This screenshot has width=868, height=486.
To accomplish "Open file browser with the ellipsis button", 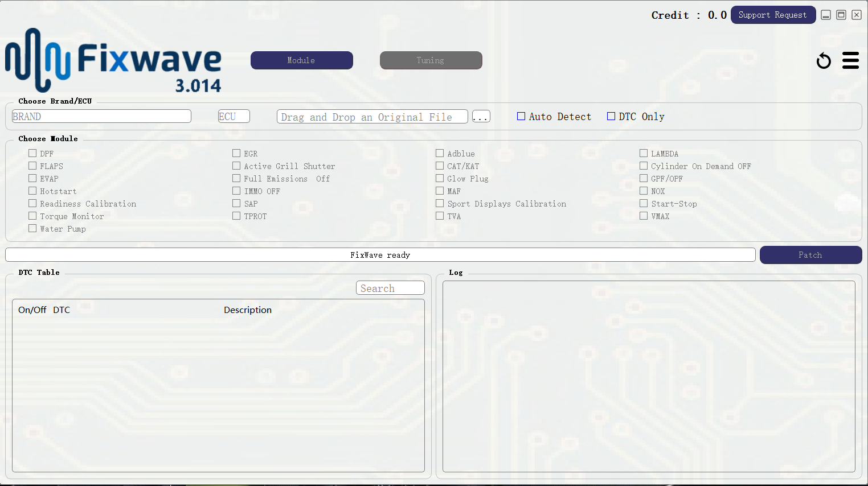I will (x=481, y=116).
